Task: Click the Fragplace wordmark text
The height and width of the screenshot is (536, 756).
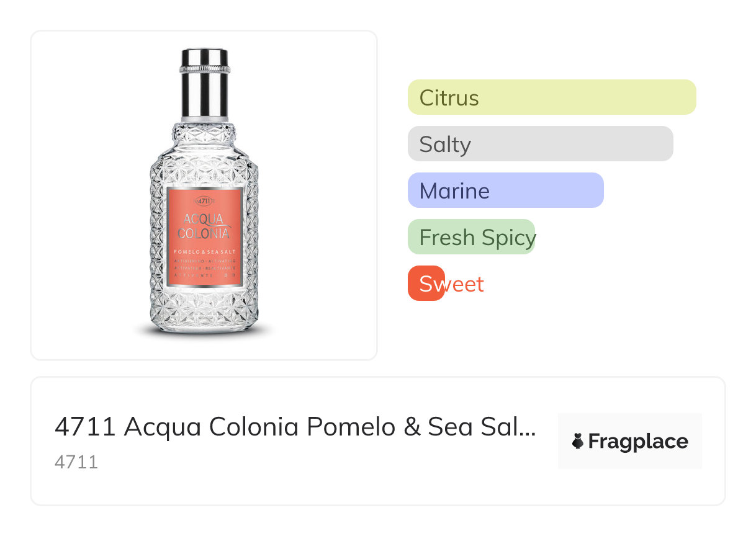Action: [x=638, y=441]
